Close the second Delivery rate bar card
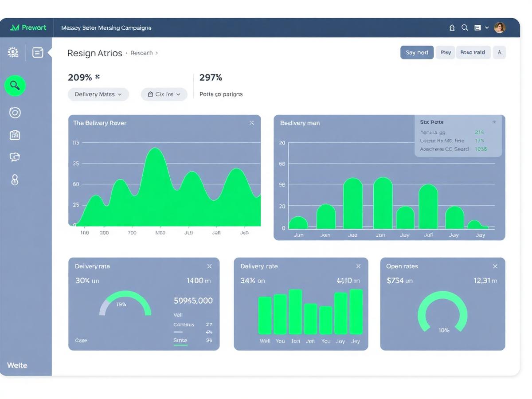 (358, 266)
